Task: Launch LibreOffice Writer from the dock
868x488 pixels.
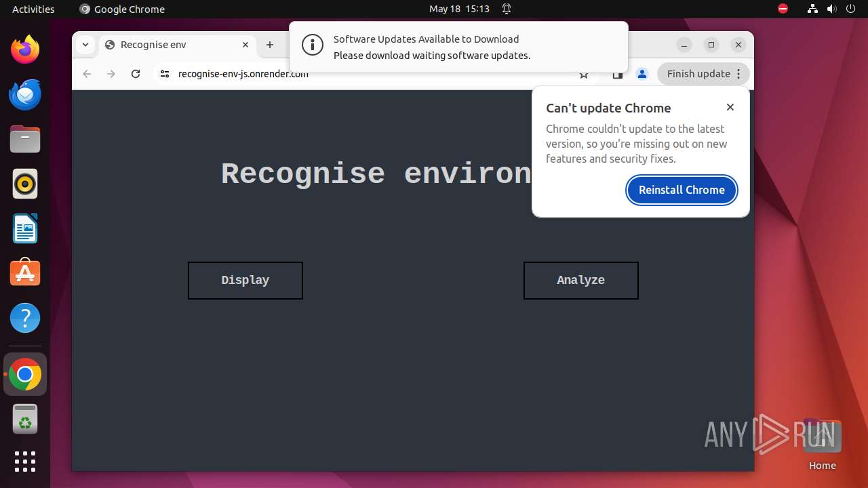Action: (25, 228)
